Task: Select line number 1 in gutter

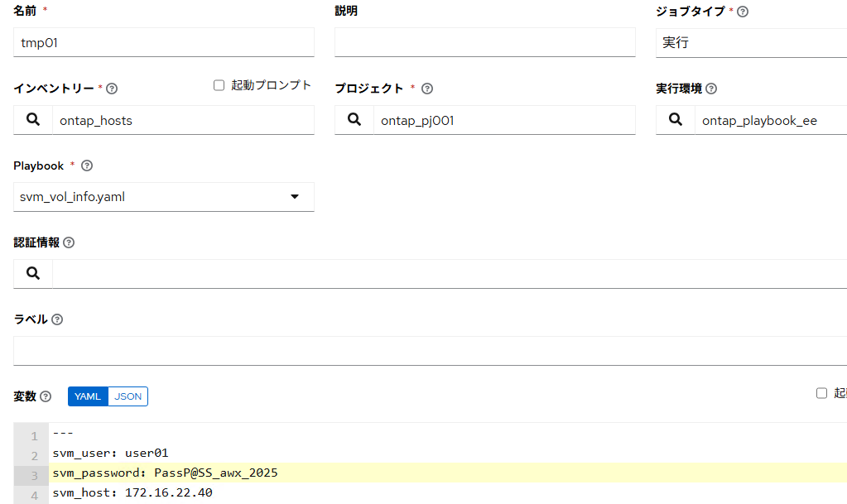Action: point(34,436)
